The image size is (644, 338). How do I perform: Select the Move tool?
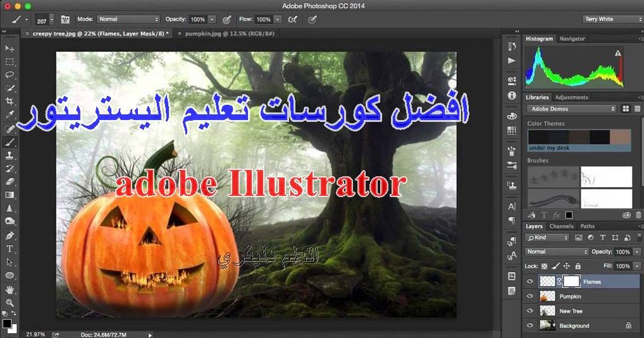[9, 49]
